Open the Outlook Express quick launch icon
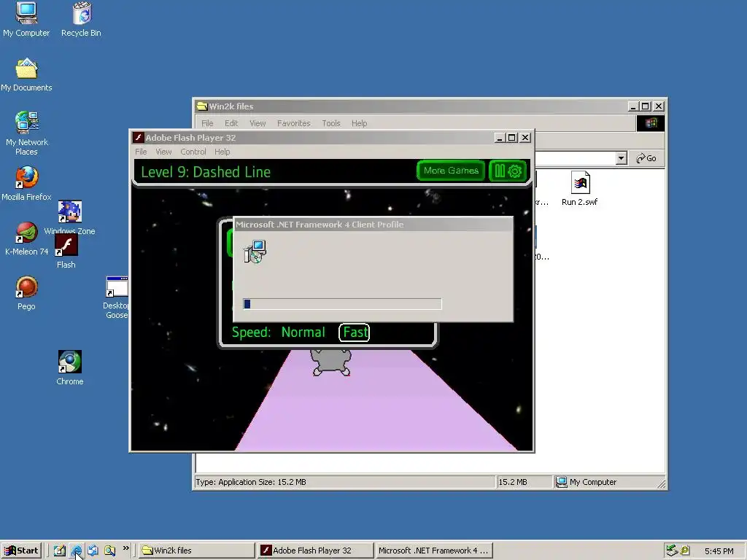The width and height of the screenshot is (747, 560). (93, 551)
